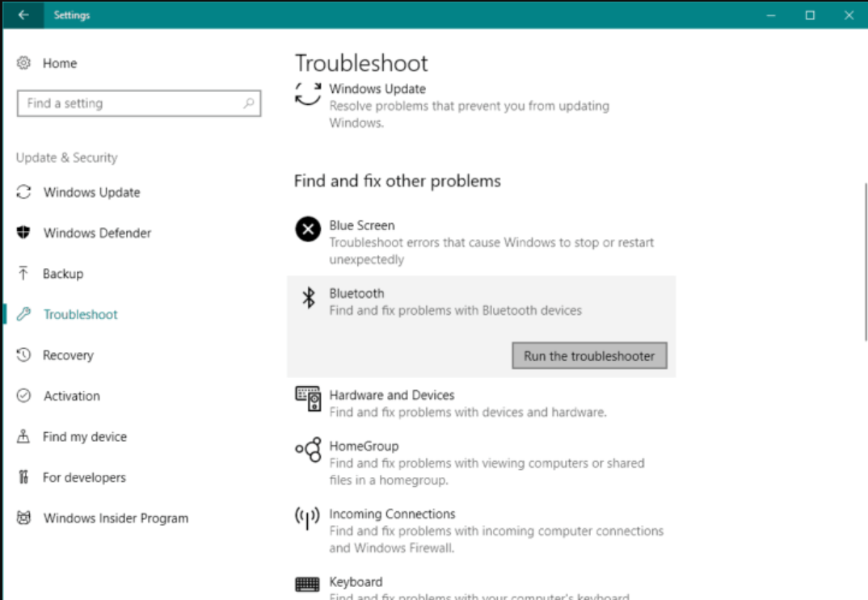Navigate to For developers page
The width and height of the screenshot is (868, 600).
(x=84, y=477)
